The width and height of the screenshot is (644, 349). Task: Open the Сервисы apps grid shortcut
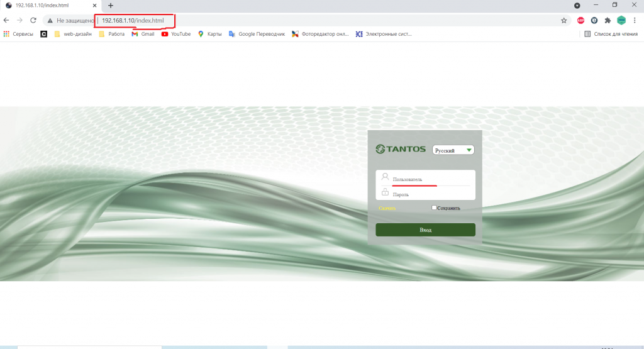pyautogui.click(x=19, y=34)
